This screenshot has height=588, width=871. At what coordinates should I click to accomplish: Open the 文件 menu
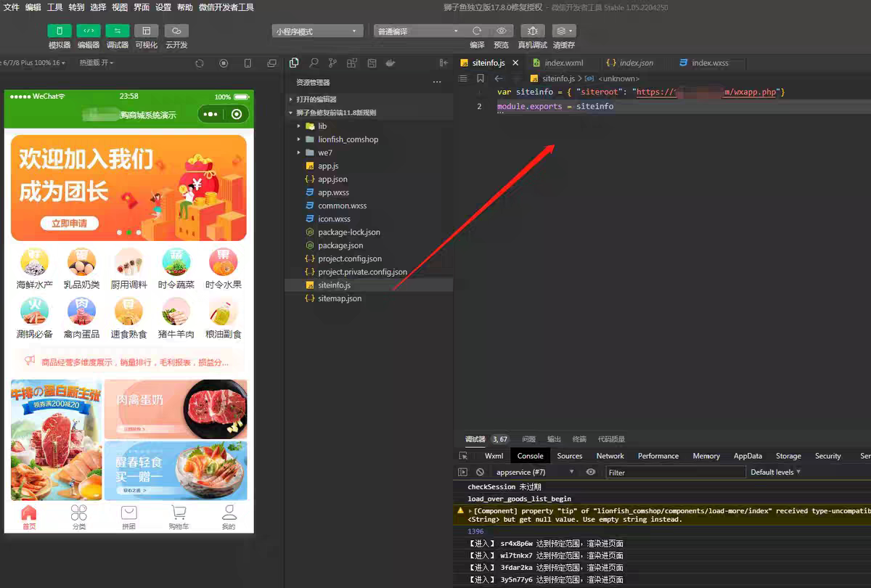click(x=12, y=7)
